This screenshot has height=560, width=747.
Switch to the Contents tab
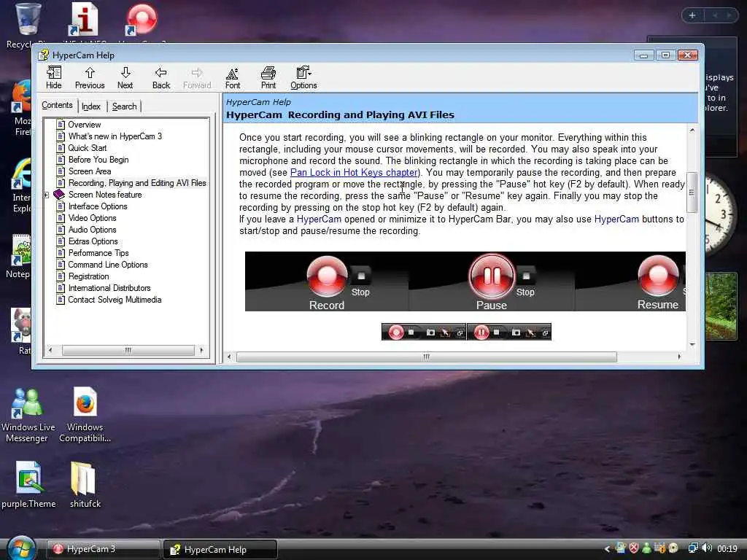coord(57,105)
